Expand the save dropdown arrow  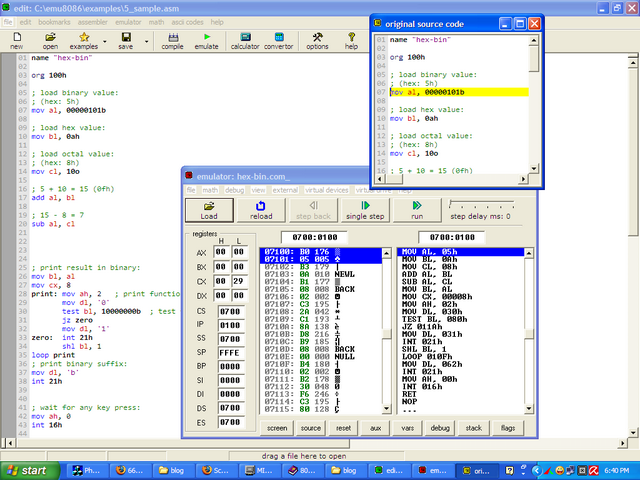[x=147, y=41]
